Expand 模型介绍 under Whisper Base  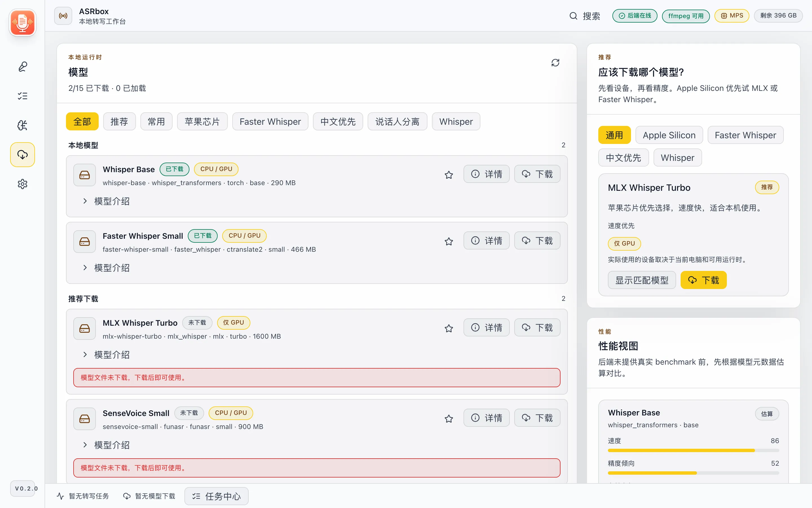point(106,201)
